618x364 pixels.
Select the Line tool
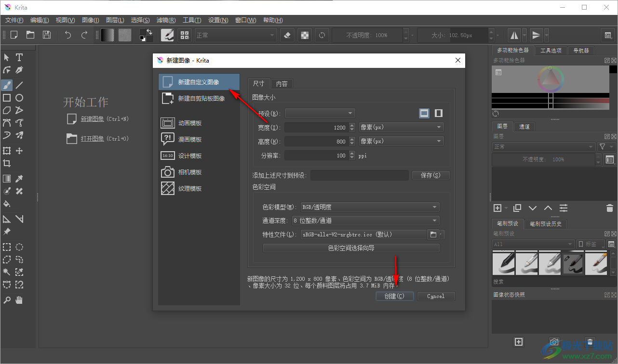tap(19, 85)
